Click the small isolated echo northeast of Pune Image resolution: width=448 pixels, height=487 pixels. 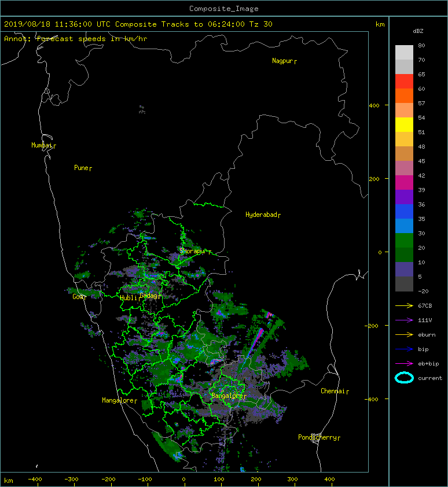tap(142, 109)
